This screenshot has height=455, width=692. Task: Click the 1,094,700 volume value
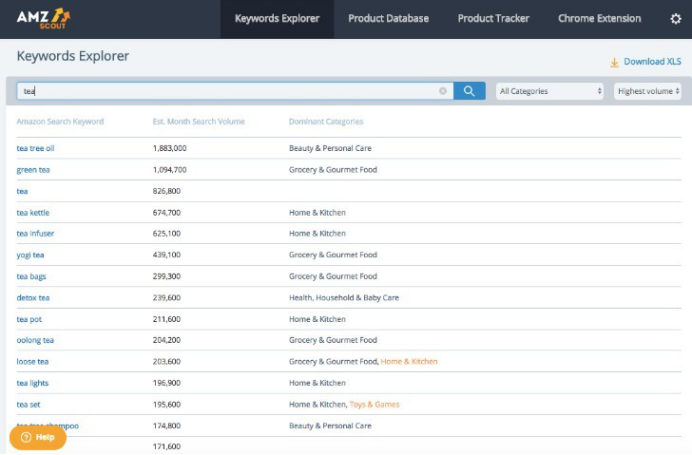click(170, 170)
